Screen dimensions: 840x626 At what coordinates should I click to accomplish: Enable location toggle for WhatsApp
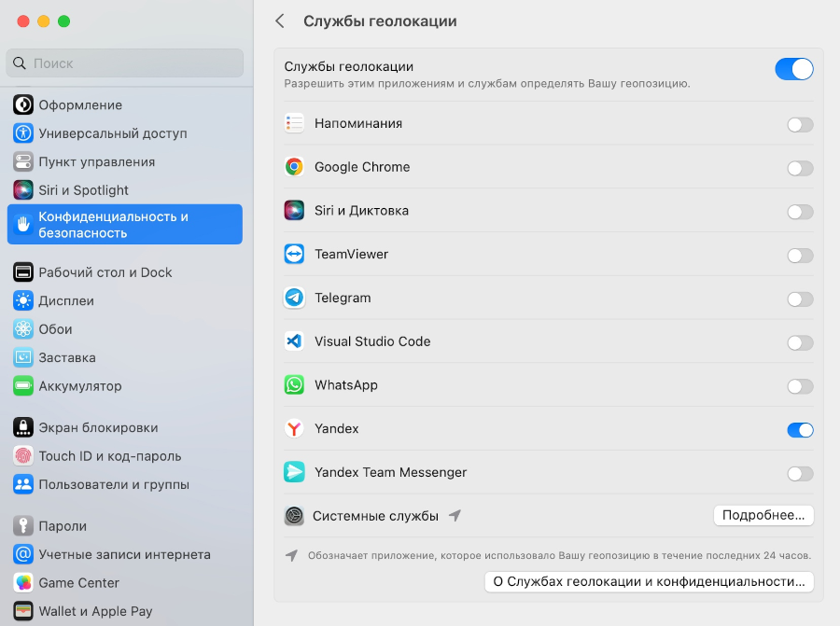800,386
